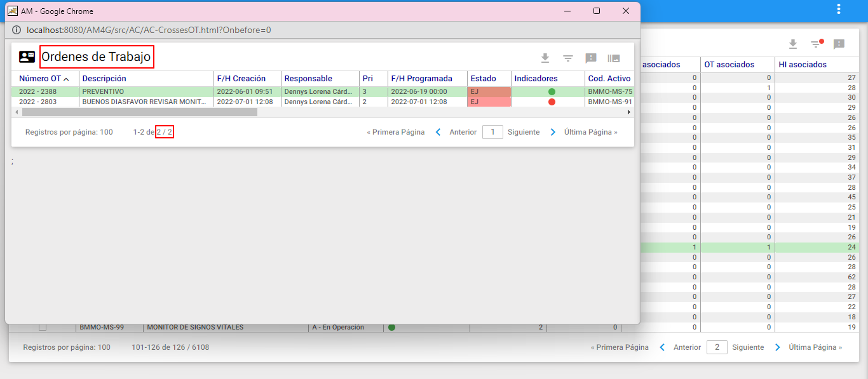The width and height of the screenshot is (868, 379).
Task: Open feedback icon in background window toolbar
Action: tap(839, 44)
